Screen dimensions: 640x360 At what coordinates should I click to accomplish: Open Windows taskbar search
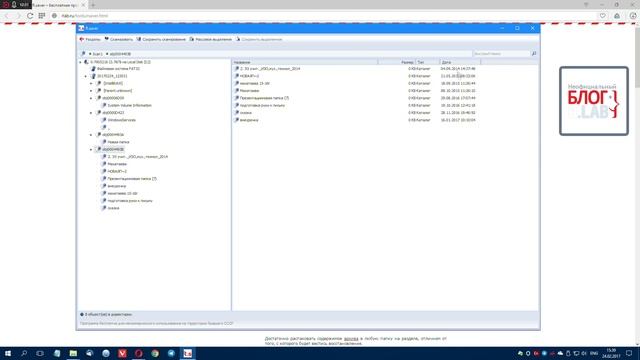24,353
